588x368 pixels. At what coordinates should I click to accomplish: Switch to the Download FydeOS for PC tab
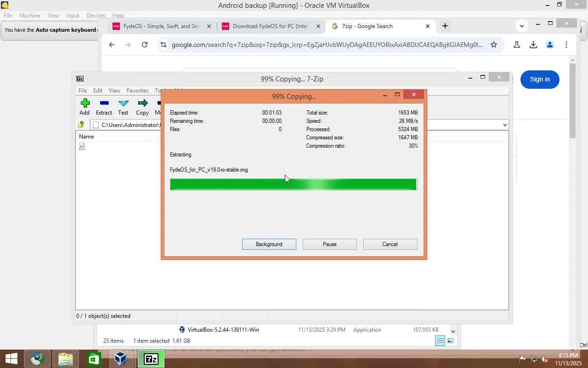[x=271, y=26]
